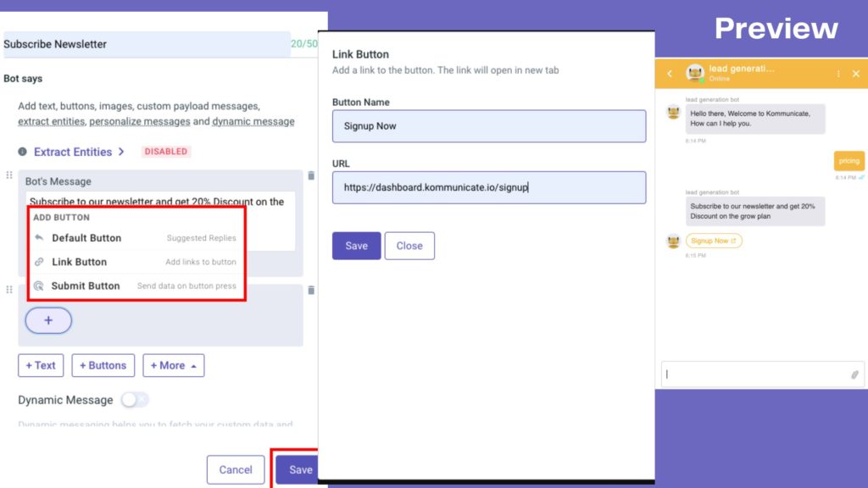Viewport: 868px width, 488px height.
Task: Click the lead generation bot header avatar
Action: [695, 73]
